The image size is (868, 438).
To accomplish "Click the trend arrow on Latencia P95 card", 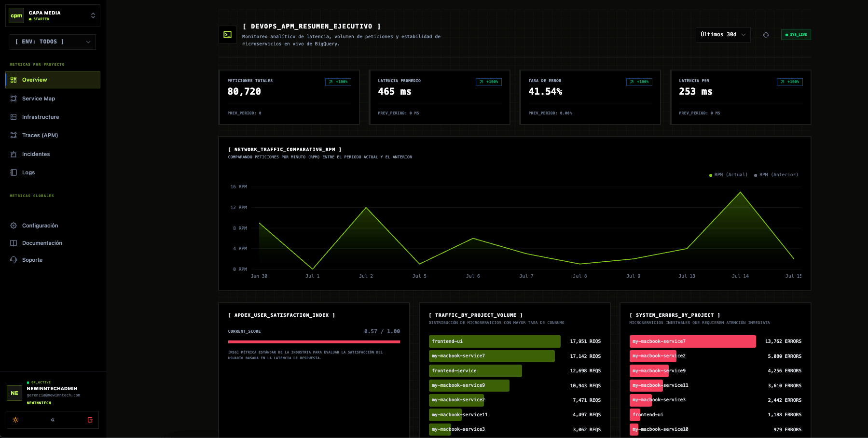I will 782,82.
